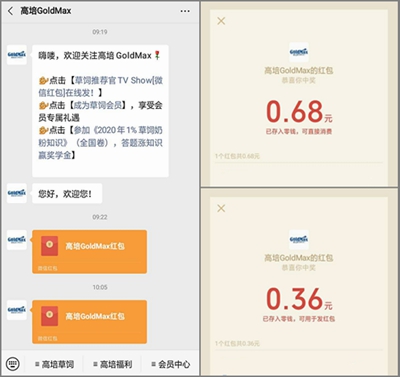Viewport: 400px width, 377px height.
Task: Tap the 1个红包共0.36元 summary line
Action: click(237, 343)
